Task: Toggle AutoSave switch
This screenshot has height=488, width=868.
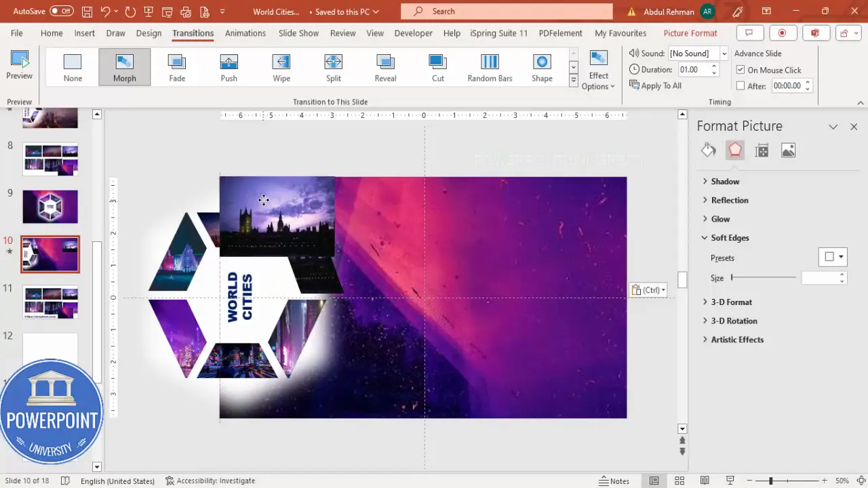Action: (61, 12)
